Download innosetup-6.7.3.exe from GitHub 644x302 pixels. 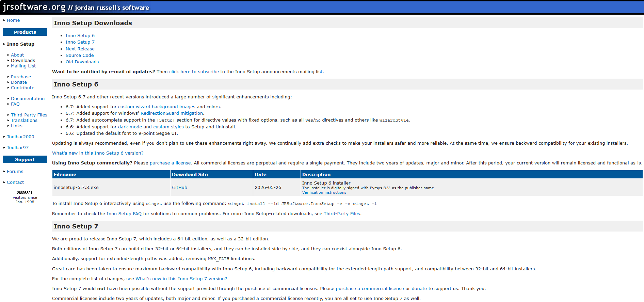coord(179,188)
